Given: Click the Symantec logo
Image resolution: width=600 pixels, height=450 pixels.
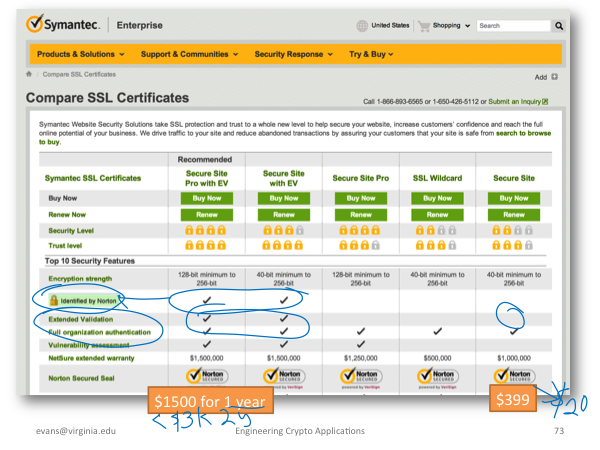Looking at the screenshot, I should (63, 24).
